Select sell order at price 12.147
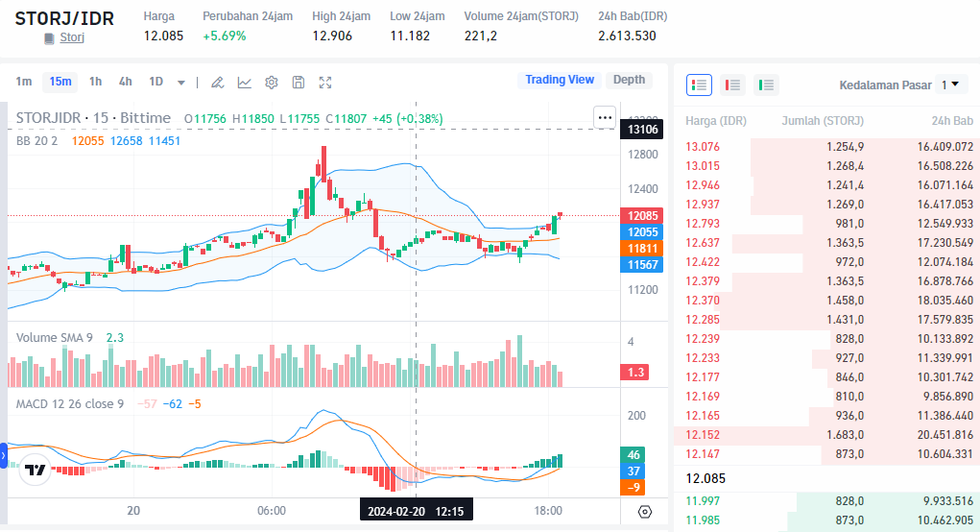The width and height of the screenshot is (980, 532). pos(826,454)
